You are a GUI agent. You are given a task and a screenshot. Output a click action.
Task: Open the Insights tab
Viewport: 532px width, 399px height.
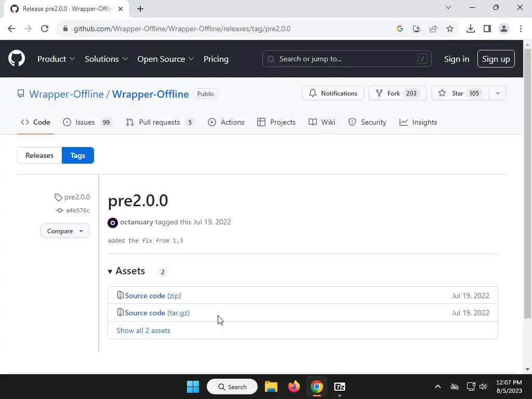[x=418, y=122]
